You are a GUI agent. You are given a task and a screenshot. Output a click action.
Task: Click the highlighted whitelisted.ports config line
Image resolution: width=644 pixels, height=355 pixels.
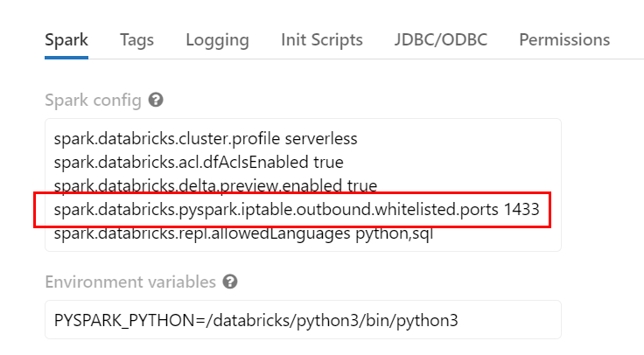[296, 209]
